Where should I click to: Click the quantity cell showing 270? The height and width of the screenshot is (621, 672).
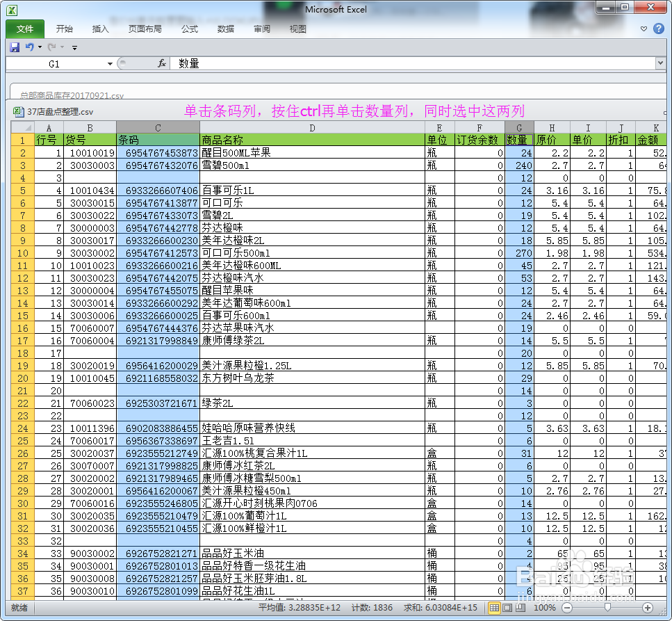pos(519,253)
